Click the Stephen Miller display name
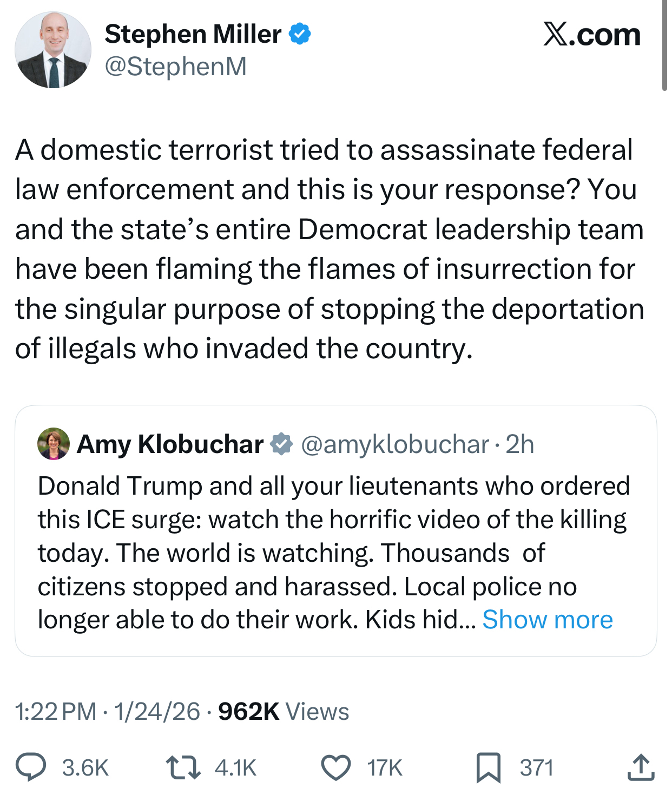Viewport: 672px width, 788px height. (x=193, y=34)
